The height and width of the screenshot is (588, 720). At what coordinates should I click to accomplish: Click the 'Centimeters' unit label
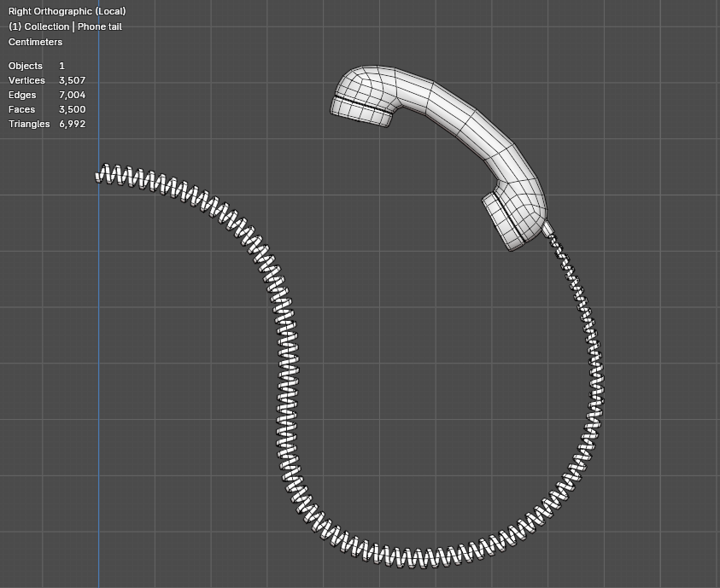35,42
